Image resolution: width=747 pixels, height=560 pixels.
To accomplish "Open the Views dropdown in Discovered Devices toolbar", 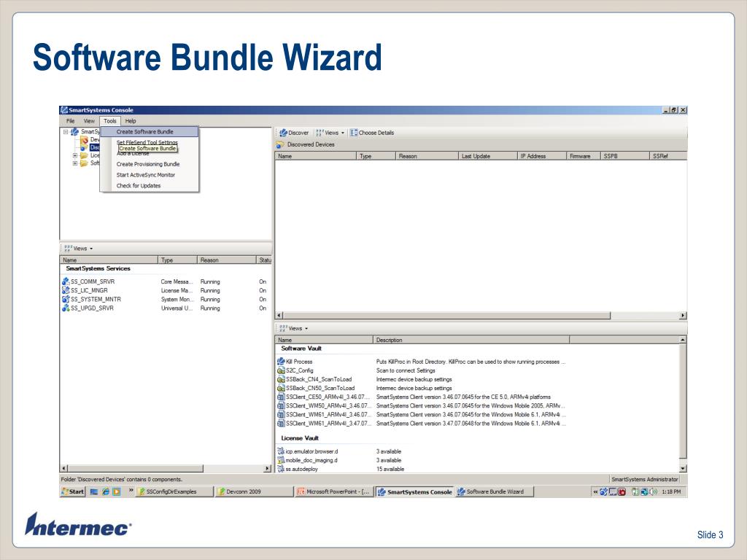I will click(330, 133).
